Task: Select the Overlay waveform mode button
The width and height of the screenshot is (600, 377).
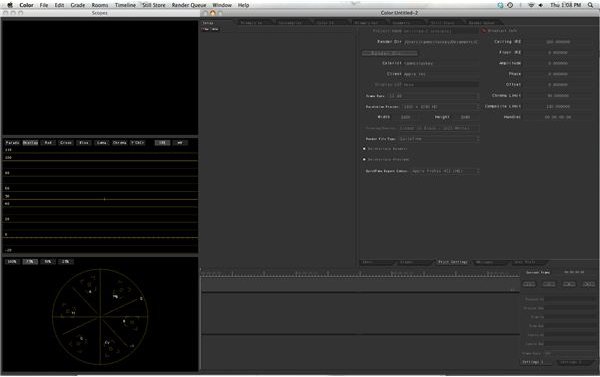Action: (x=30, y=143)
